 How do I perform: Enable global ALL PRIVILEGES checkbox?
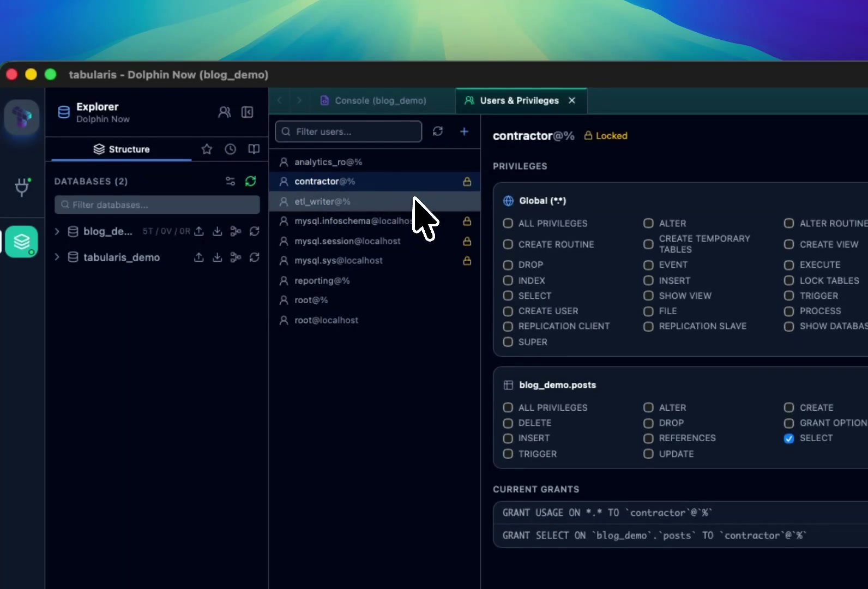tap(508, 223)
